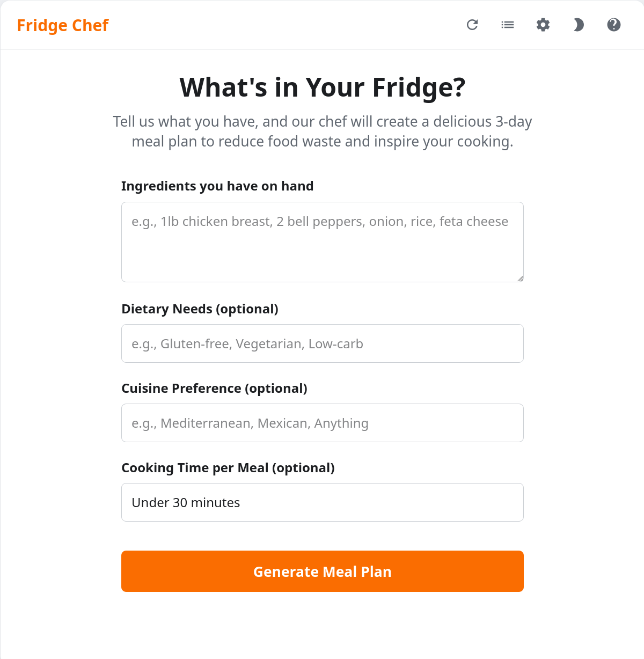The image size is (644, 659).
Task: Open the Cooking Time per Meal dropdown
Action: [322, 502]
